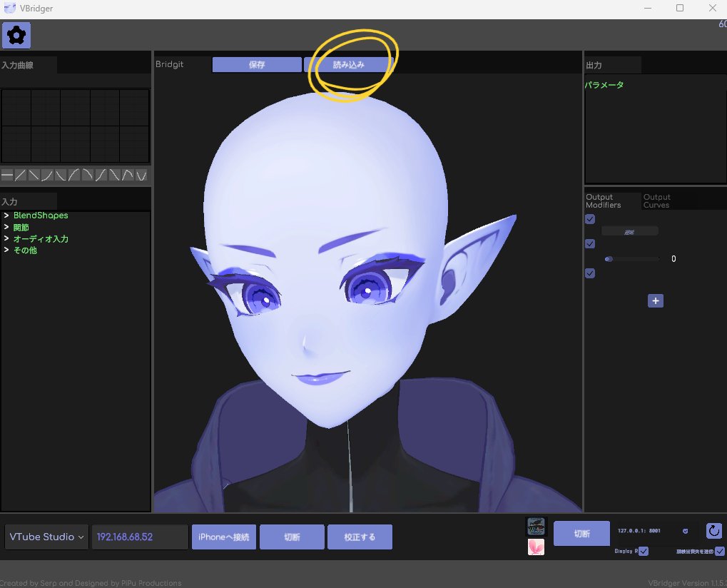Select the rising ease-out arc curve preset
727x588 pixels.
[74, 176]
